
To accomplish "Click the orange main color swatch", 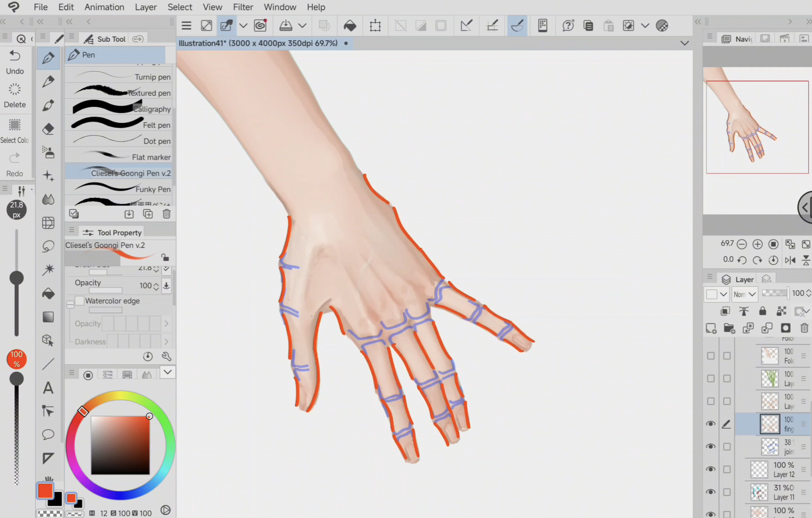I will click(45, 491).
